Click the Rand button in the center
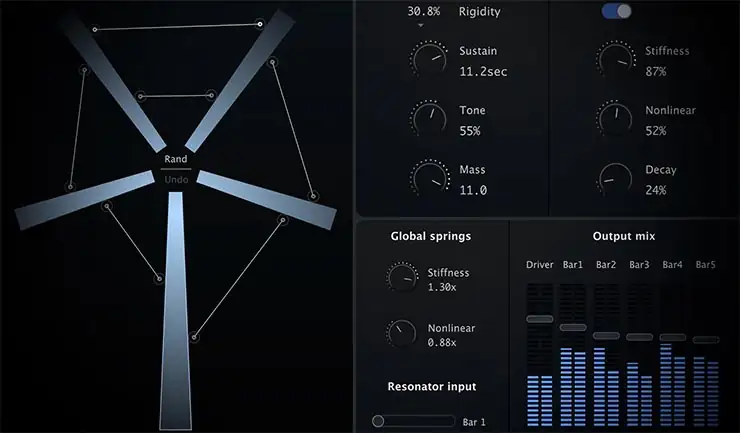Viewport: 740px width, 433px height. pyautogui.click(x=176, y=159)
